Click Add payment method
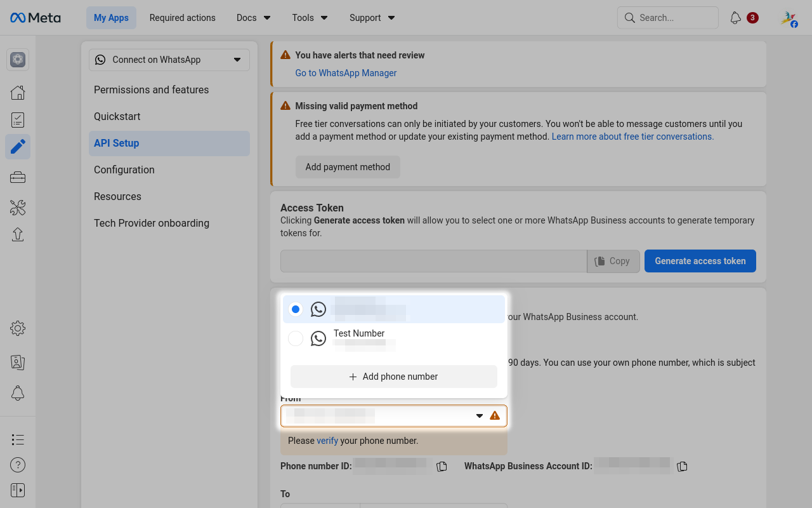This screenshot has height=508, width=812. 348,167
